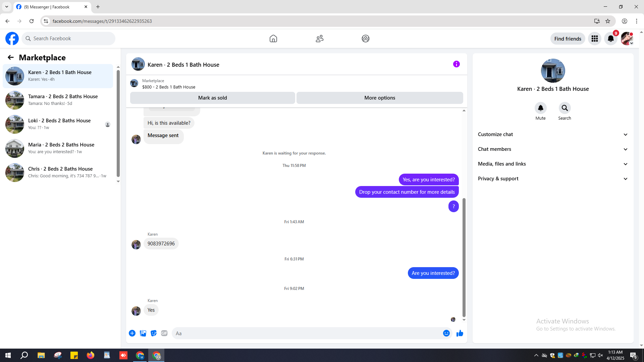Choose a sticker icon
This screenshot has width=644, height=362.
pyautogui.click(x=154, y=333)
